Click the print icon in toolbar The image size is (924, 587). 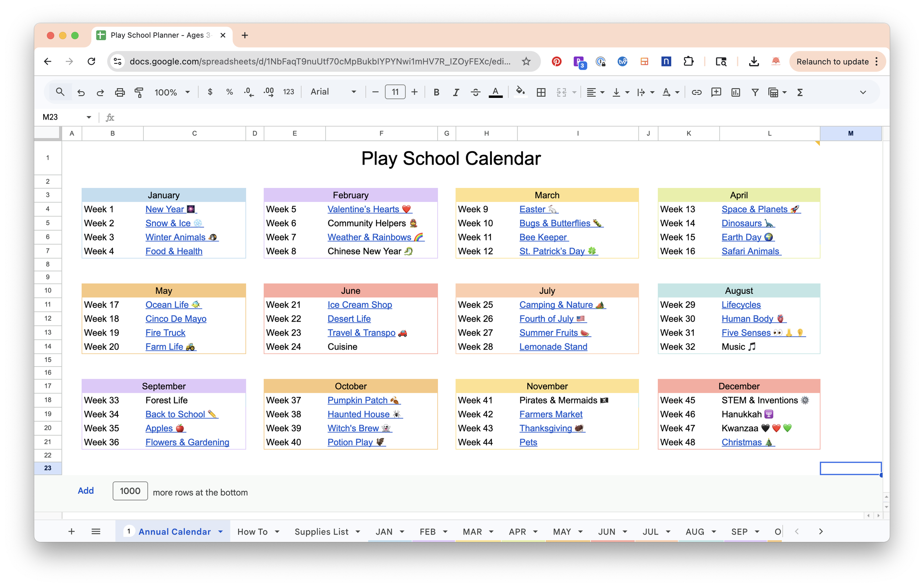[120, 92]
